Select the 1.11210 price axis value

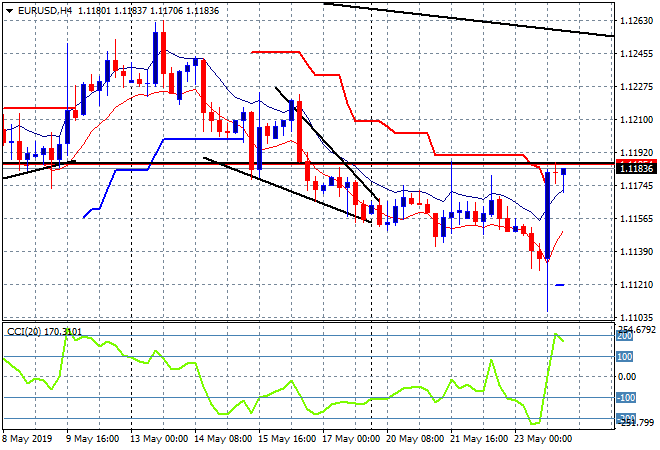click(x=636, y=285)
